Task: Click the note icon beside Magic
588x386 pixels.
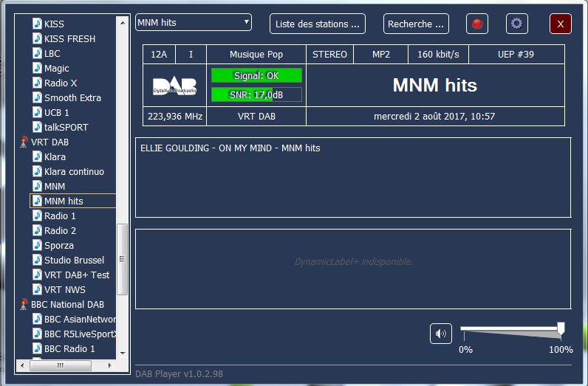Action: pos(37,68)
